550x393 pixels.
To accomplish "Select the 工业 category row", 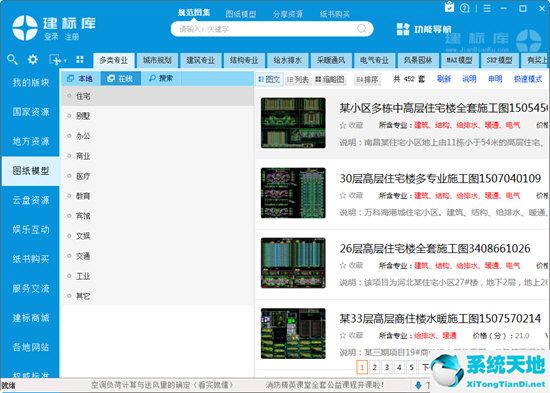I will [157, 276].
